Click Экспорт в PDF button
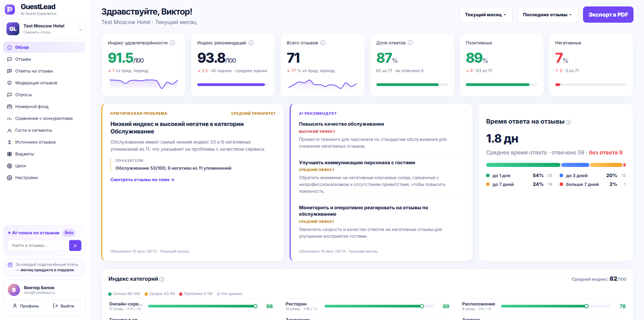 608,15
